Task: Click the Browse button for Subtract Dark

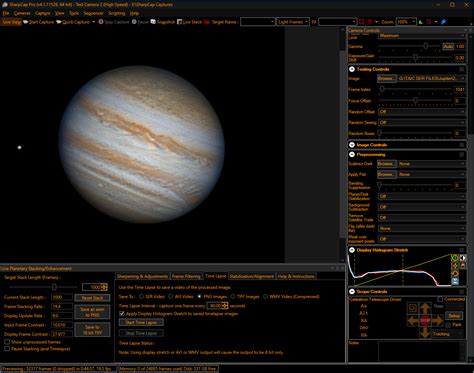Action: click(x=387, y=164)
